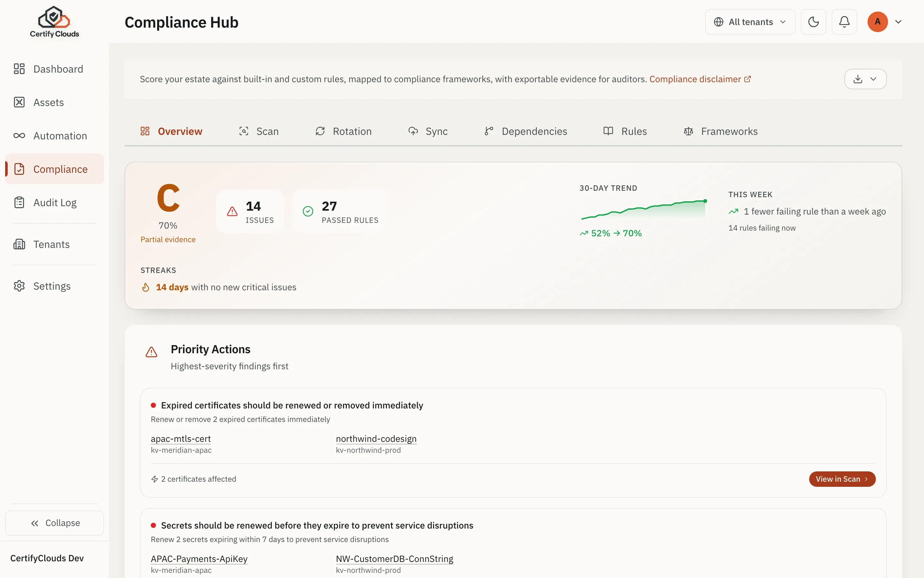The image size is (924, 578).
Task: Open the apac-mtls-cert certificate link
Action: (x=181, y=438)
